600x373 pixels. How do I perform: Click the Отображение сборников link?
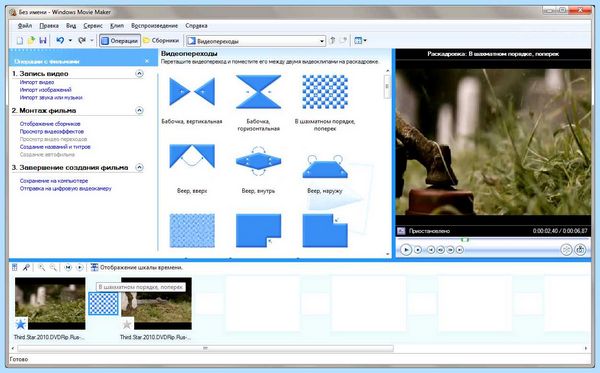pos(50,124)
